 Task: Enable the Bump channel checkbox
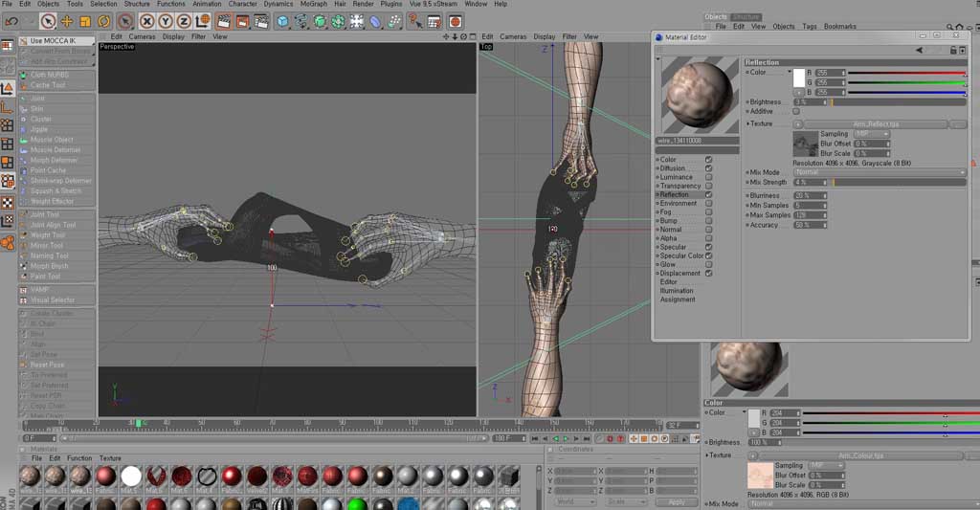(x=709, y=221)
